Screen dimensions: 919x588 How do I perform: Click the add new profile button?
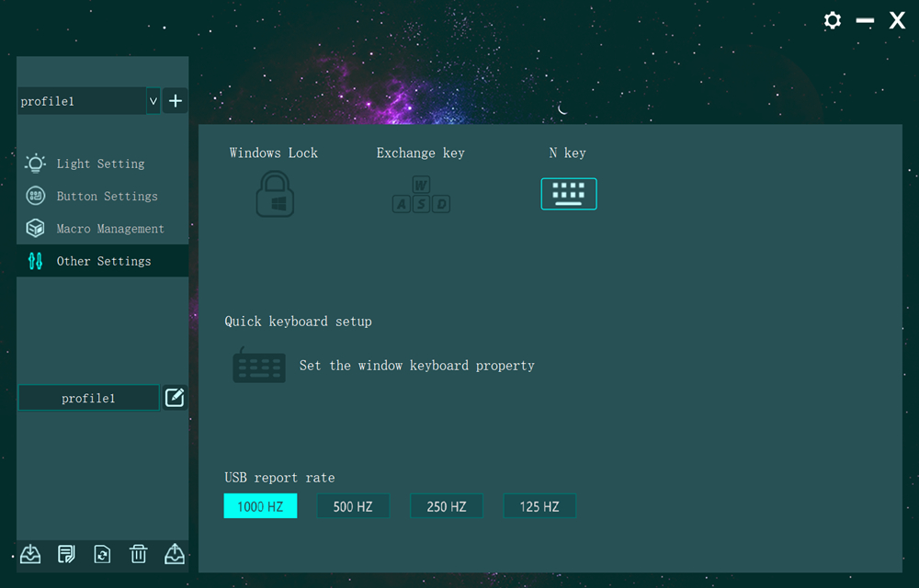coord(175,101)
